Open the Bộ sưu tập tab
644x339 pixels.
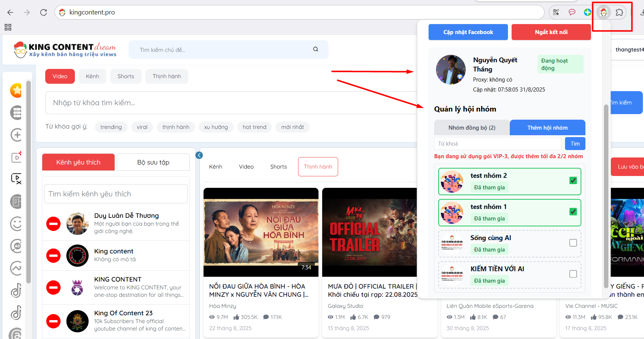153,162
